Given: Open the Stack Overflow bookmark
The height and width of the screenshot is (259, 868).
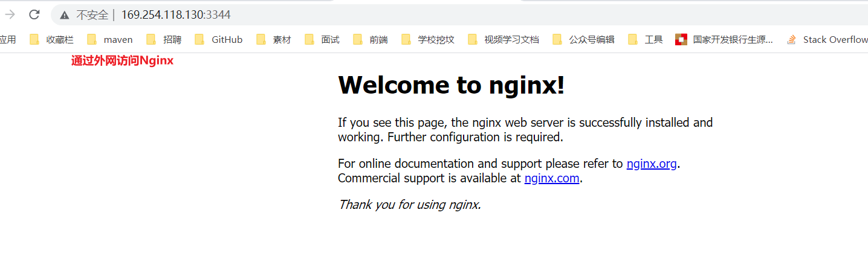Looking at the screenshot, I should 827,40.
